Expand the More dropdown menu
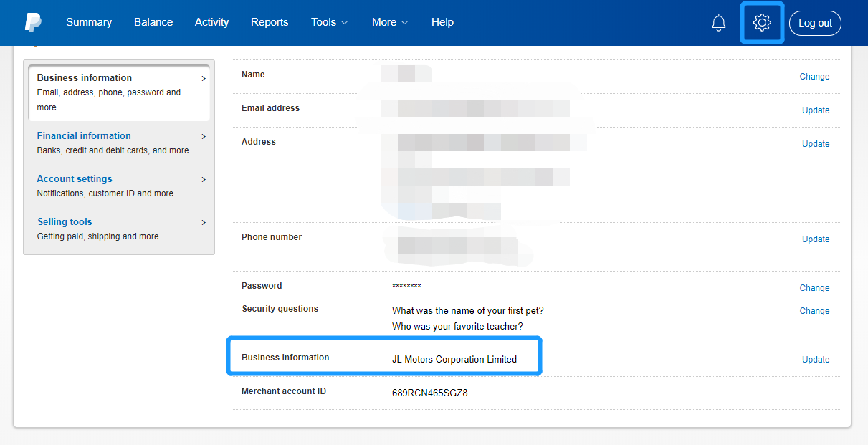The width and height of the screenshot is (868, 445). (x=389, y=22)
